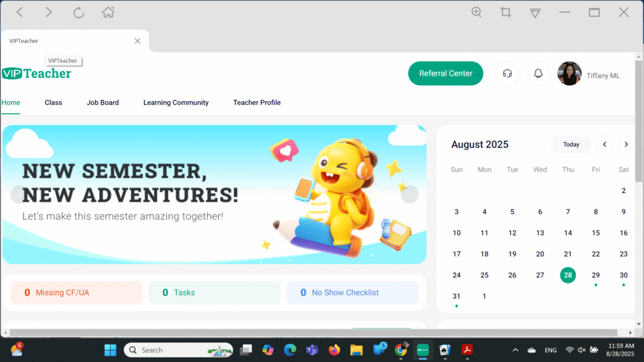Open Missing CF/UA counter
The image size is (644, 362).
[76, 293]
